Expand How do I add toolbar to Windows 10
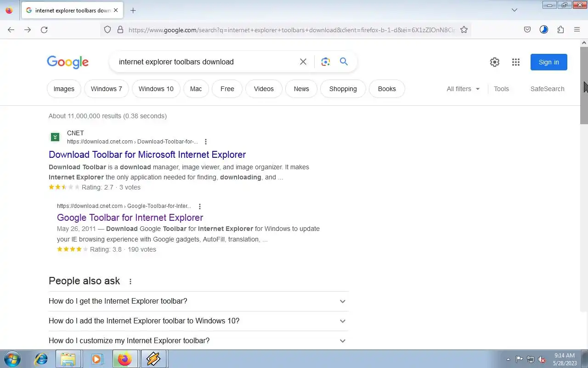588x368 pixels. coord(198,321)
